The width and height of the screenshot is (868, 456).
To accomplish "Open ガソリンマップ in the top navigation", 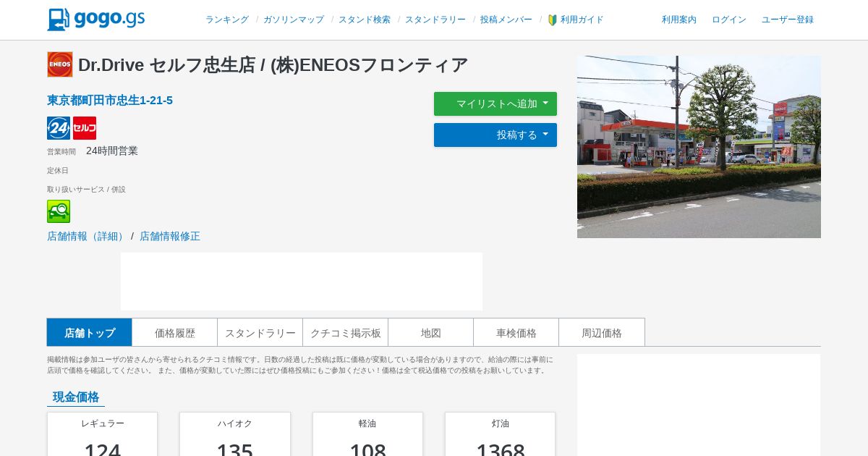I will (294, 20).
